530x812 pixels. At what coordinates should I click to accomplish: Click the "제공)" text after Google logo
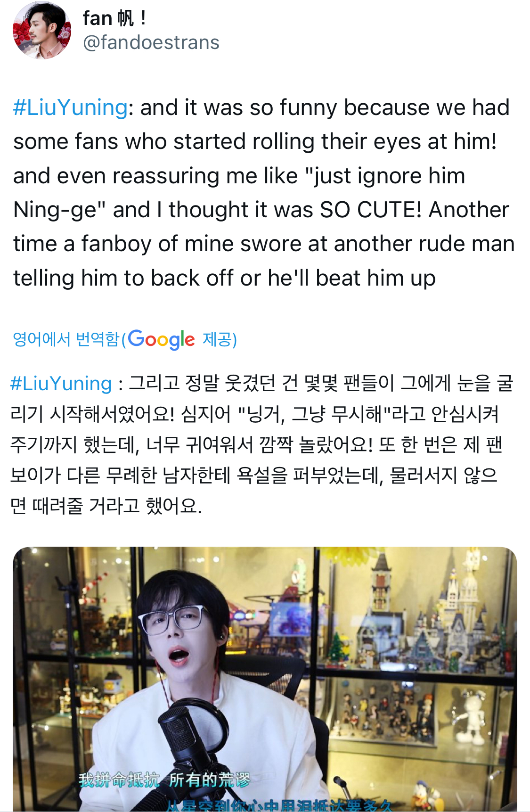pyautogui.click(x=220, y=339)
